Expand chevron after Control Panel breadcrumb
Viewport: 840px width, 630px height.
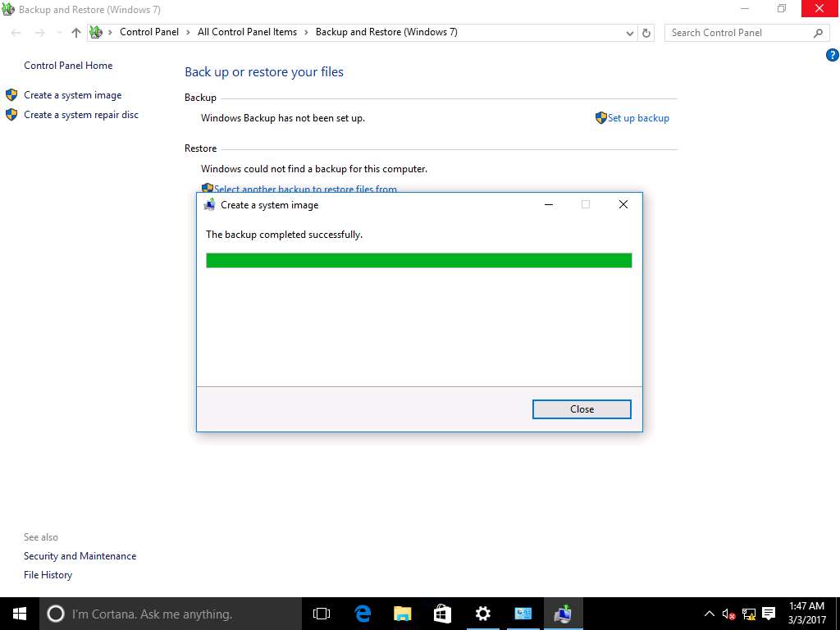coord(188,32)
